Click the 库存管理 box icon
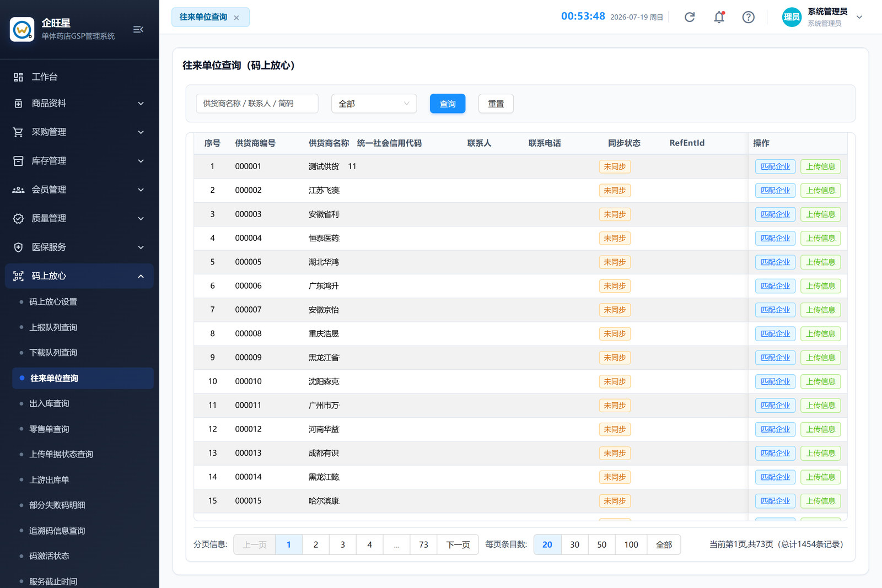The width and height of the screenshot is (882, 588). (x=18, y=161)
